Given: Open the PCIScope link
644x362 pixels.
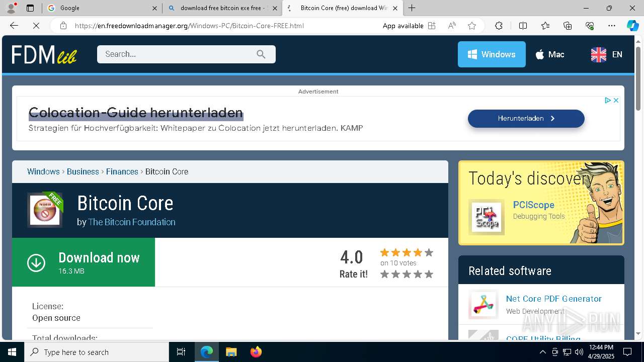Looking at the screenshot, I should point(533,205).
